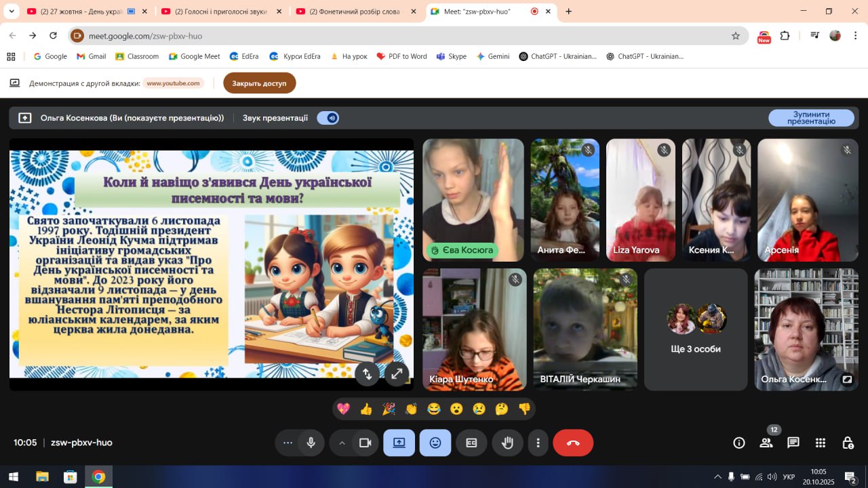This screenshot has height=488, width=868.
Task: Click the Закрыть доступ button
Action: pos(259,83)
